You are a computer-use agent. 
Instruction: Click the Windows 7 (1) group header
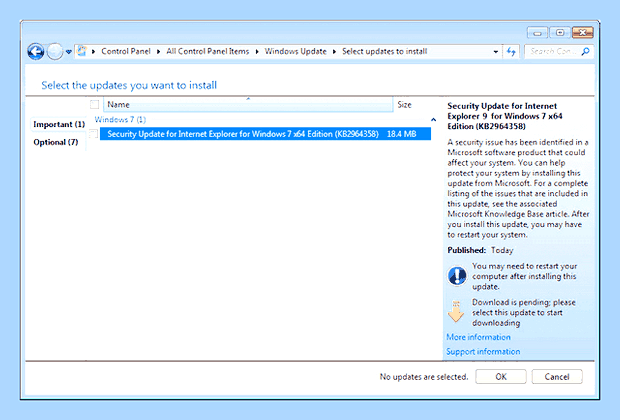coord(120,119)
